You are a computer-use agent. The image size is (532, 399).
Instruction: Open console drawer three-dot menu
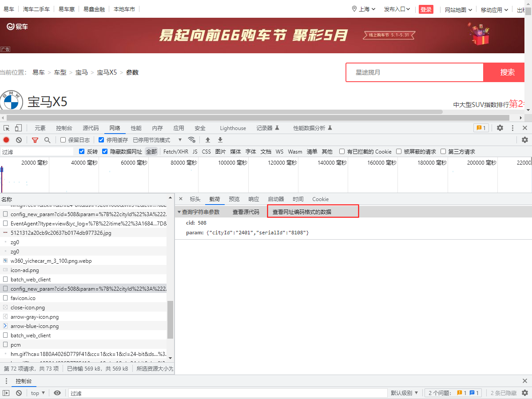(x=6, y=381)
